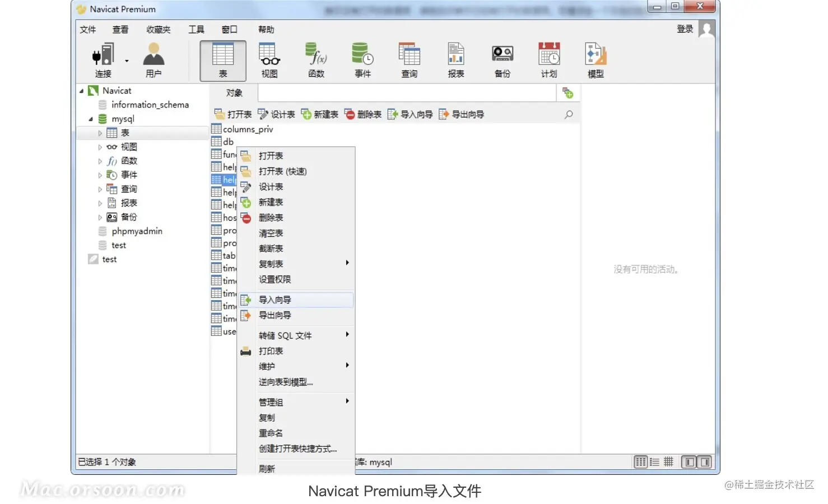The image size is (828, 504).
Task: Click 设计表 in the object toolbar
Action: (x=276, y=114)
